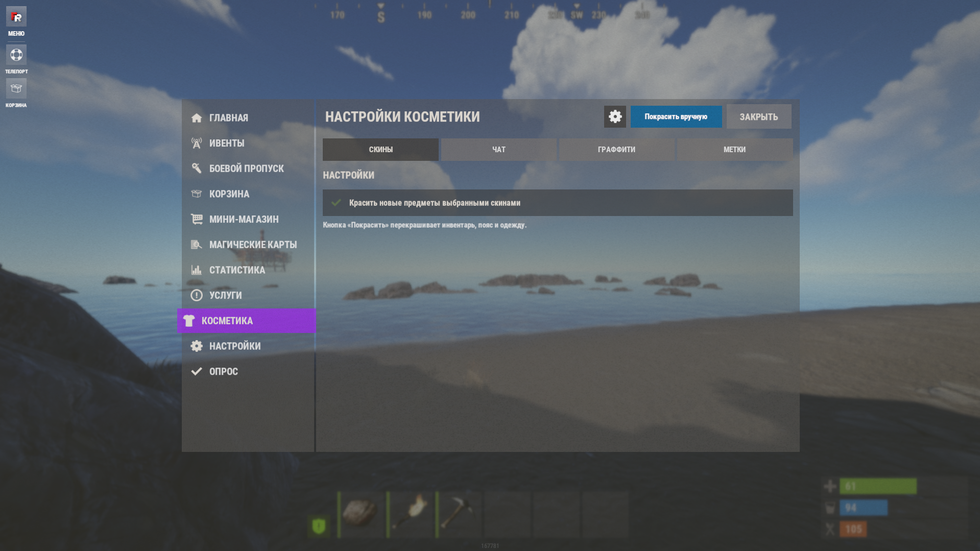Screen dimensions: 980x551
Task: Click the Покрасить вручную button
Action: click(676, 117)
